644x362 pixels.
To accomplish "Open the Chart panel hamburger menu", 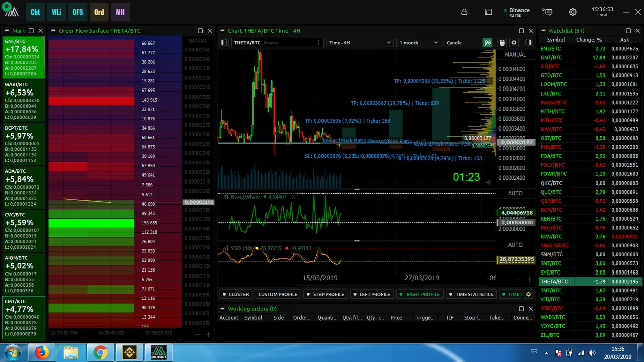I will click(x=222, y=31).
